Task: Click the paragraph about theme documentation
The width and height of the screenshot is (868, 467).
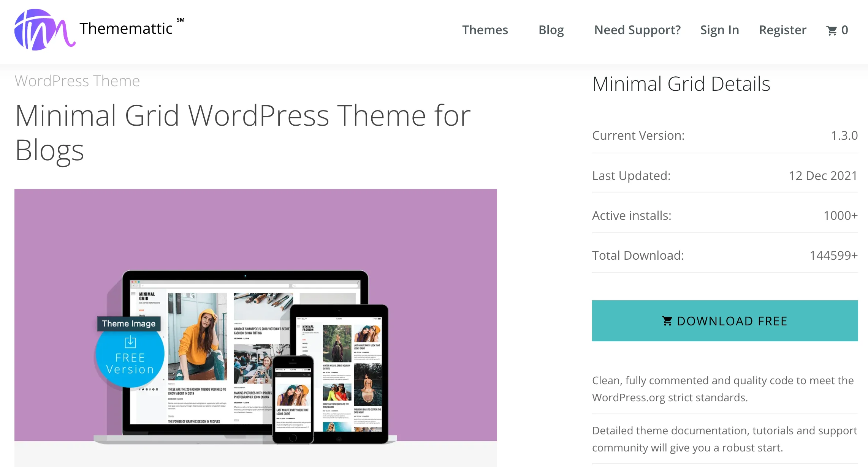Action: pyautogui.click(x=724, y=439)
